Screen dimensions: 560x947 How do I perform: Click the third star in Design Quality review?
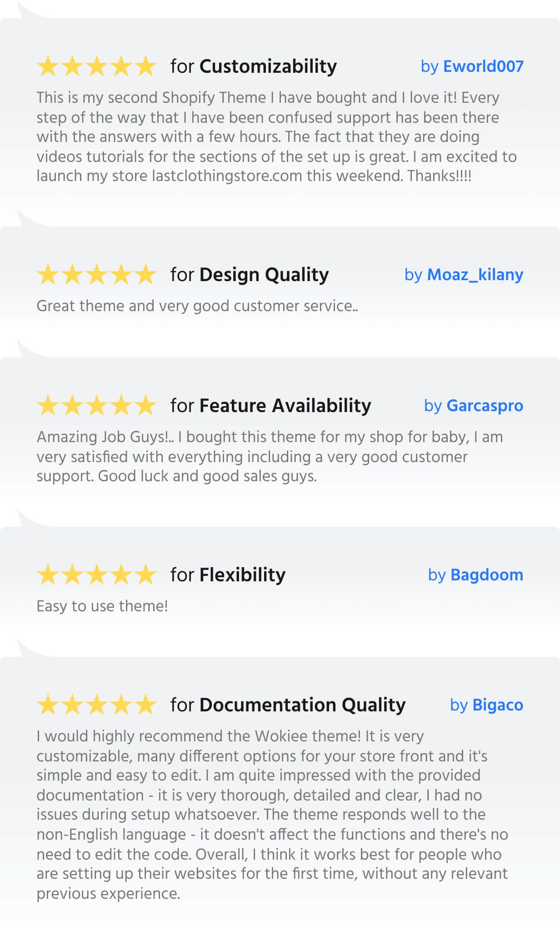97,275
